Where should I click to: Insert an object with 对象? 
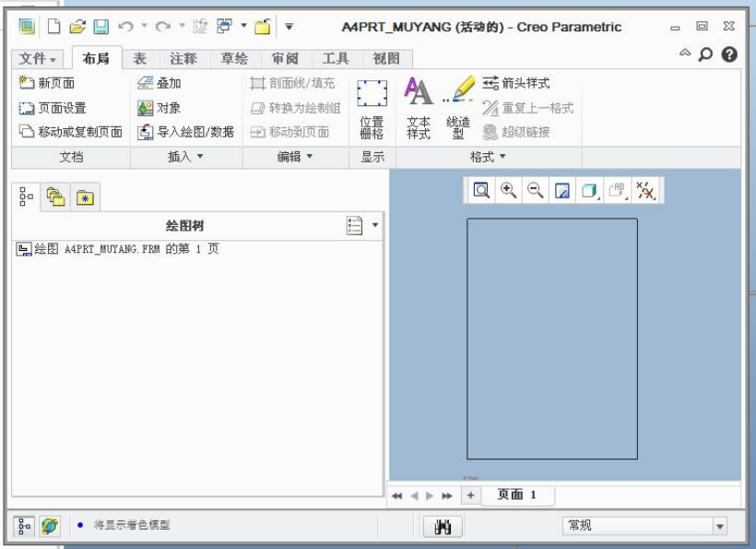tap(159, 108)
